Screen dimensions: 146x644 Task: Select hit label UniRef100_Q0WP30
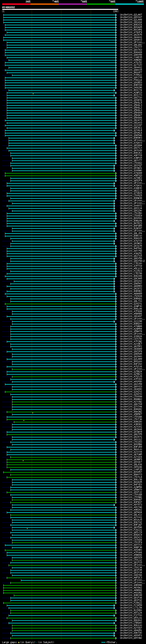tap(131, 307)
